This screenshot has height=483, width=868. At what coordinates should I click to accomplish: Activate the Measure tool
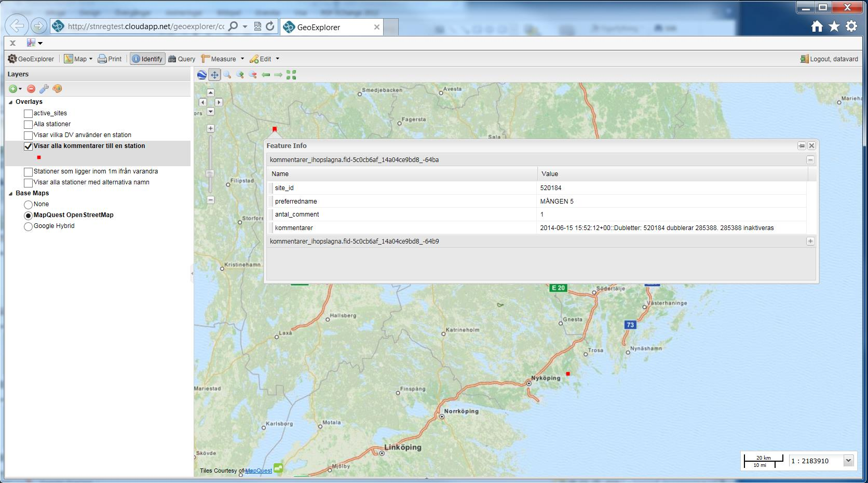click(x=219, y=59)
